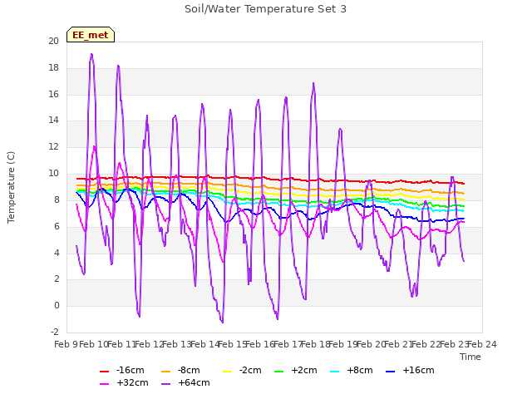The width and height of the screenshot is (532, 399).
Task: Click the +2cm legend entry
Action: pyautogui.click(x=296, y=370)
